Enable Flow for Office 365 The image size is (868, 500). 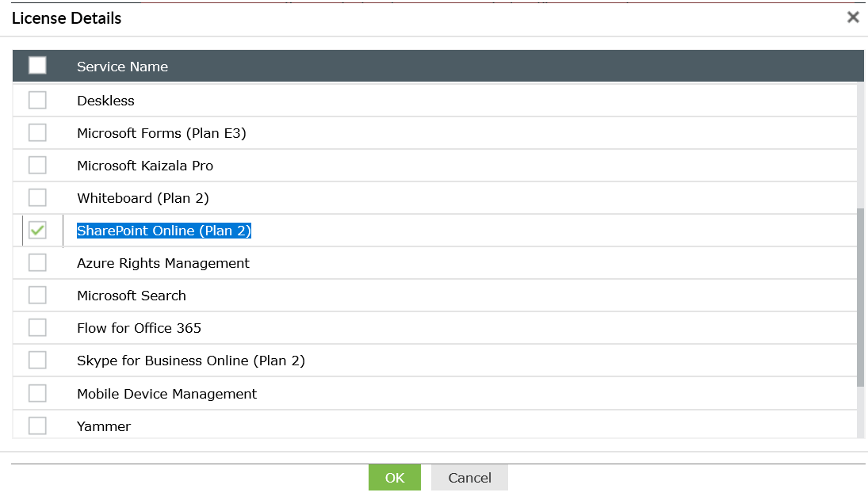click(x=37, y=327)
